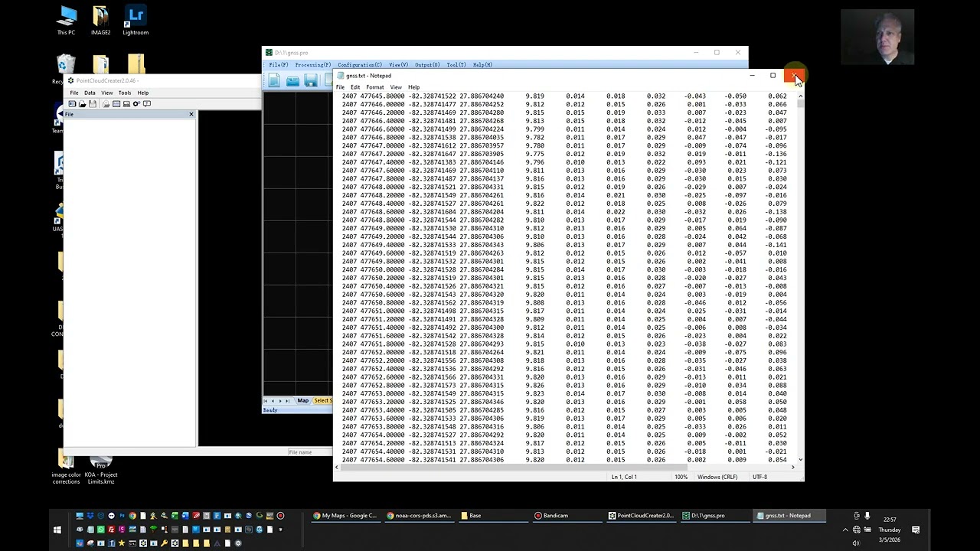The width and height of the screenshot is (980, 551).
Task: Minimize the Notepad window
Action: coord(752,76)
